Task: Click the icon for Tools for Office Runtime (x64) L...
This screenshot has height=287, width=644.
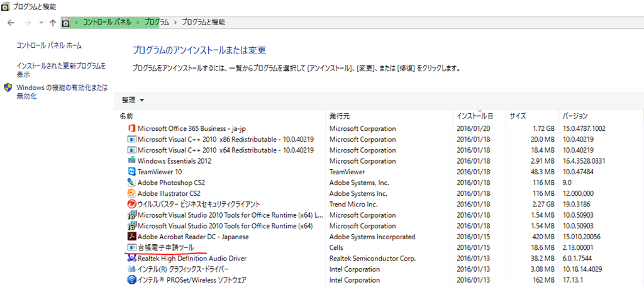Action: point(131,215)
